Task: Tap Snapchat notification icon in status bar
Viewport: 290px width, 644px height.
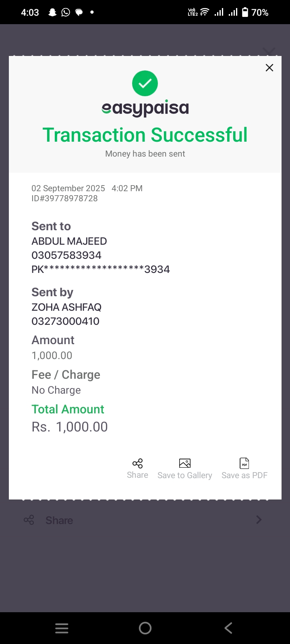Action: tap(52, 12)
